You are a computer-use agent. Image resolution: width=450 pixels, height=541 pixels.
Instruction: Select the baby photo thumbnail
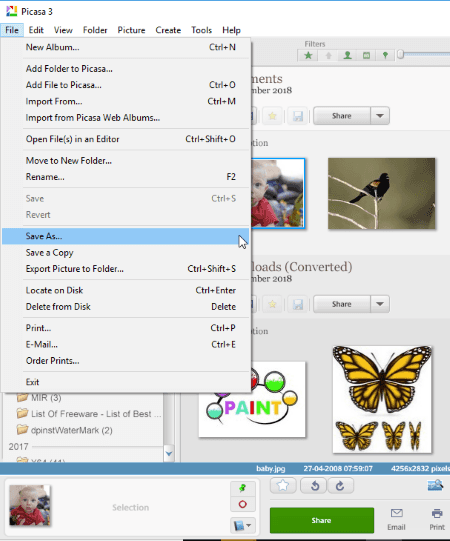tap(278, 193)
